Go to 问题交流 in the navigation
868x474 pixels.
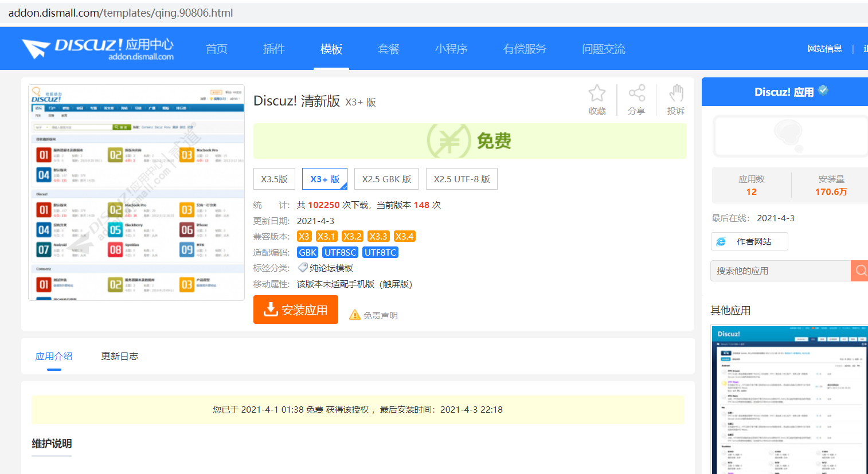pos(604,49)
